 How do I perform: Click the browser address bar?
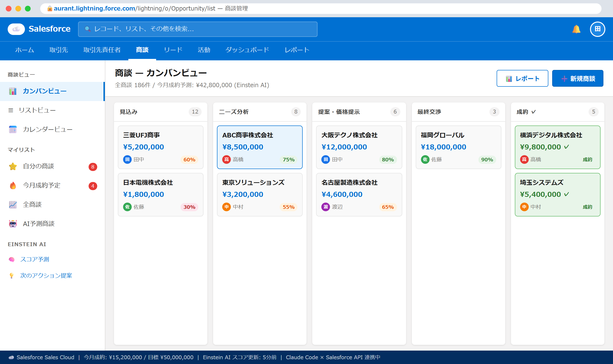321,9
